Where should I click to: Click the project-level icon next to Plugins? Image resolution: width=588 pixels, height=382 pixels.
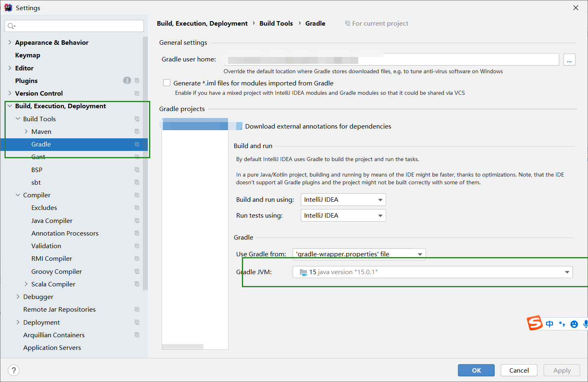pyautogui.click(x=137, y=81)
